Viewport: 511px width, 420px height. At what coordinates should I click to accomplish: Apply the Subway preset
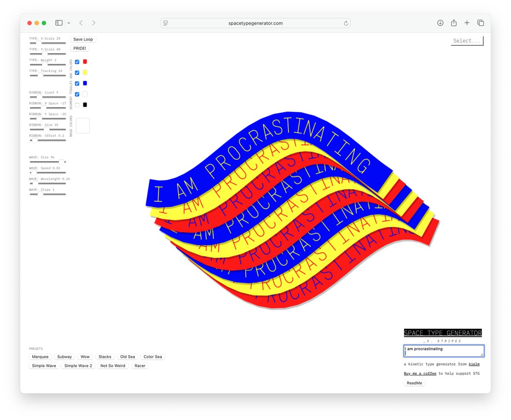[x=64, y=357]
